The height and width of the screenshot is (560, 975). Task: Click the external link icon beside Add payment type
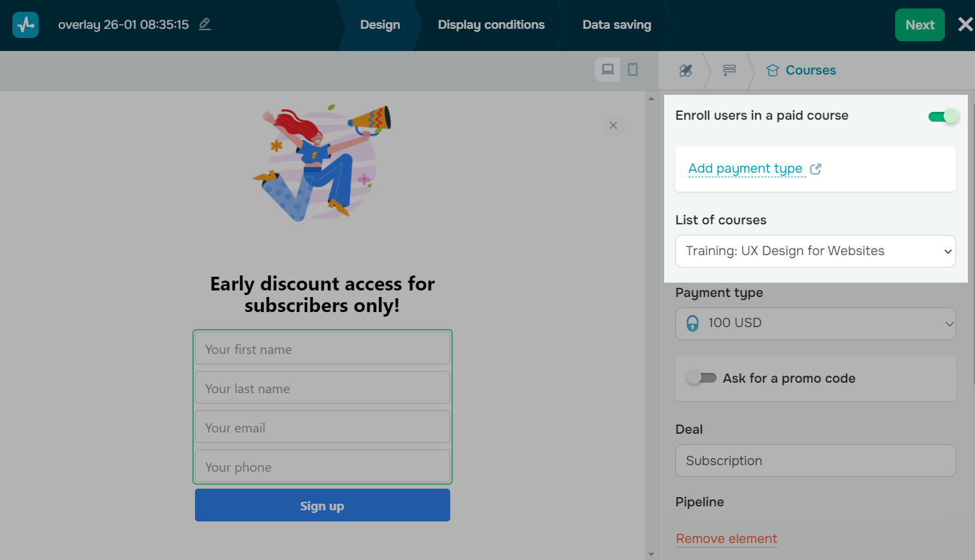pyautogui.click(x=816, y=169)
